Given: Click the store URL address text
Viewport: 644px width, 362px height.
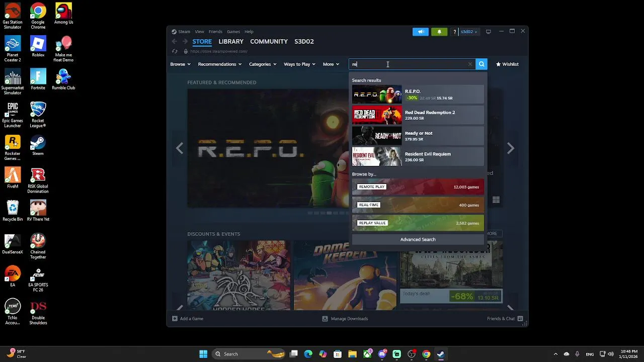Looking at the screenshot, I should click(x=219, y=51).
